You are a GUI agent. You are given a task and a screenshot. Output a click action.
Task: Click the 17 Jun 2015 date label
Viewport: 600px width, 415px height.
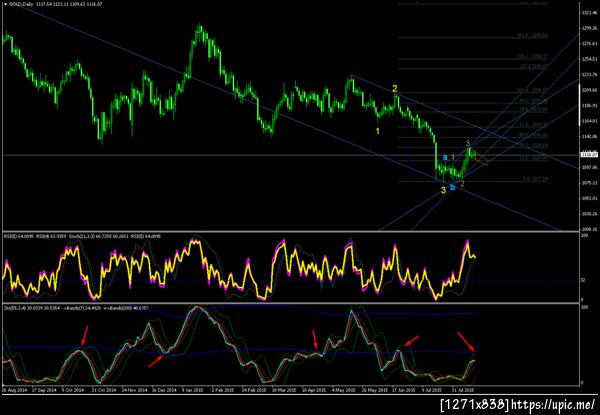tap(405, 390)
